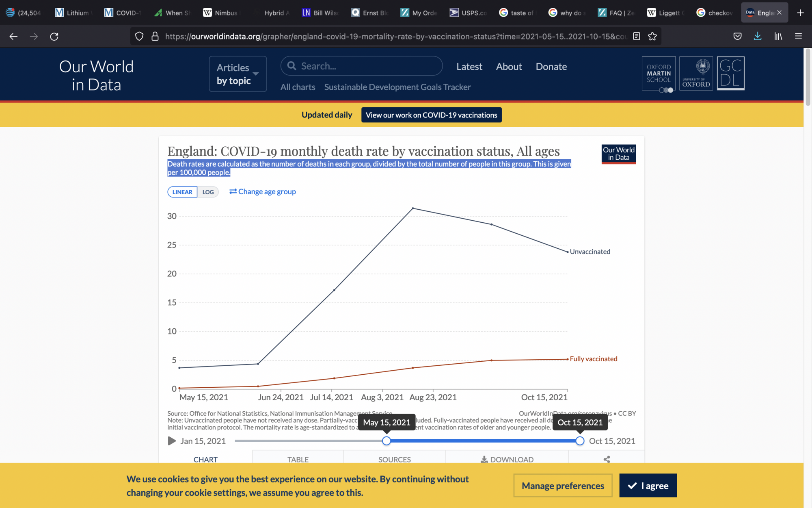Click the Save to Pocket icon
Screen dimensions: 812x508
click(x=738, y=37)
